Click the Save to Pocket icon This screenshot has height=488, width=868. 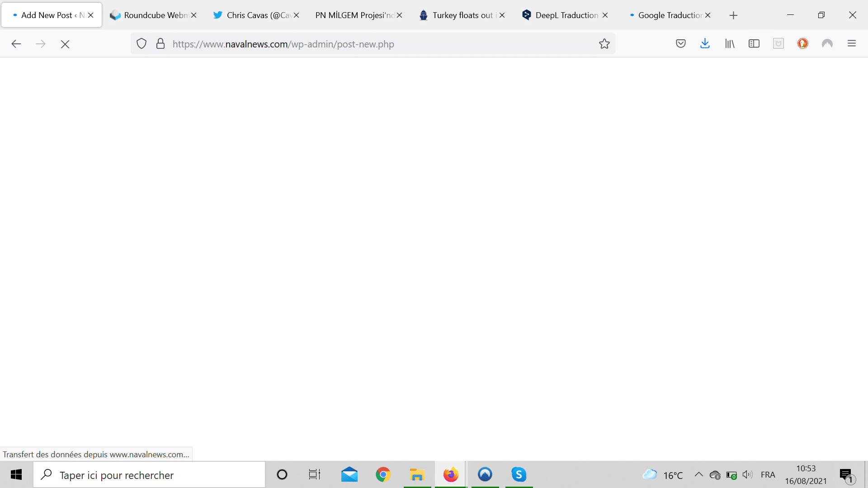coord(681,44)
